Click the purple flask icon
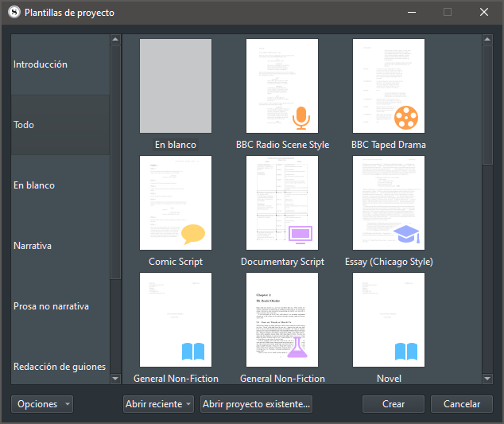 (x=297, y=347)
